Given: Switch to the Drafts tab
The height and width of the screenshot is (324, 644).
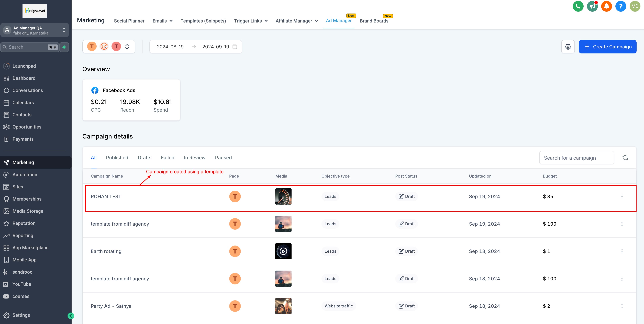Looking at the screenshot, I should pos(145,158).
